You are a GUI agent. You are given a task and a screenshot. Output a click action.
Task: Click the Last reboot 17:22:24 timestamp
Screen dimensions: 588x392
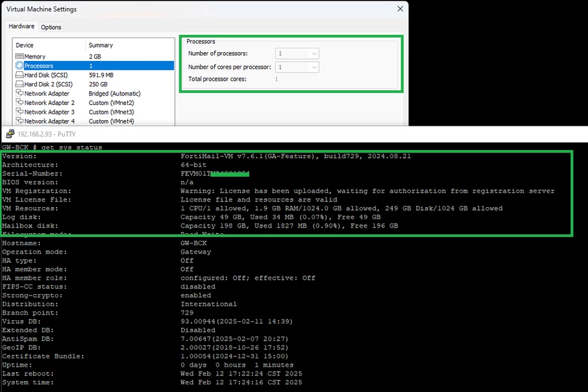pyautogui.click(x=241, y=374)
